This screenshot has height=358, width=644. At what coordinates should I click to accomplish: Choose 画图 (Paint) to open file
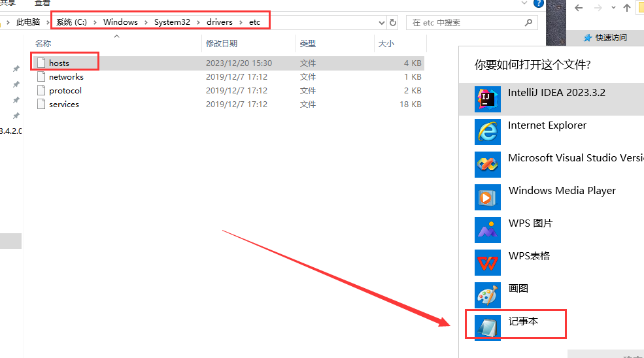coord(552,295)
